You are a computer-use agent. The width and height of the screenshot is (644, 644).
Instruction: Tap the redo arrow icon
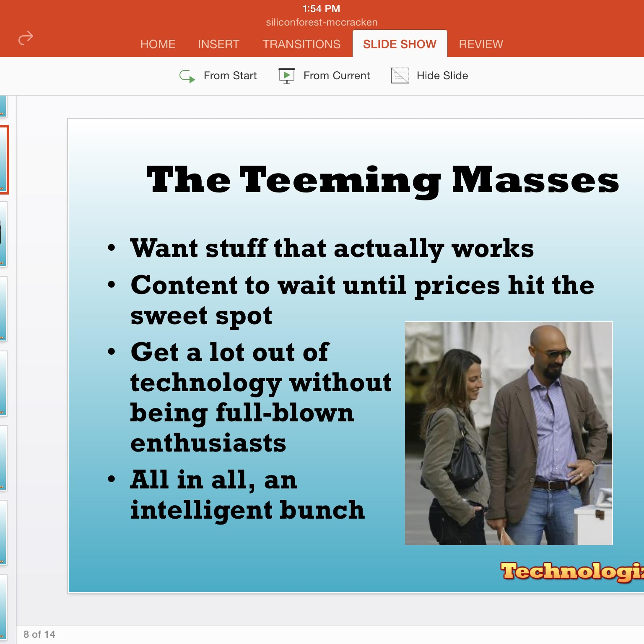pyautogui.click(x=26, y=38)
